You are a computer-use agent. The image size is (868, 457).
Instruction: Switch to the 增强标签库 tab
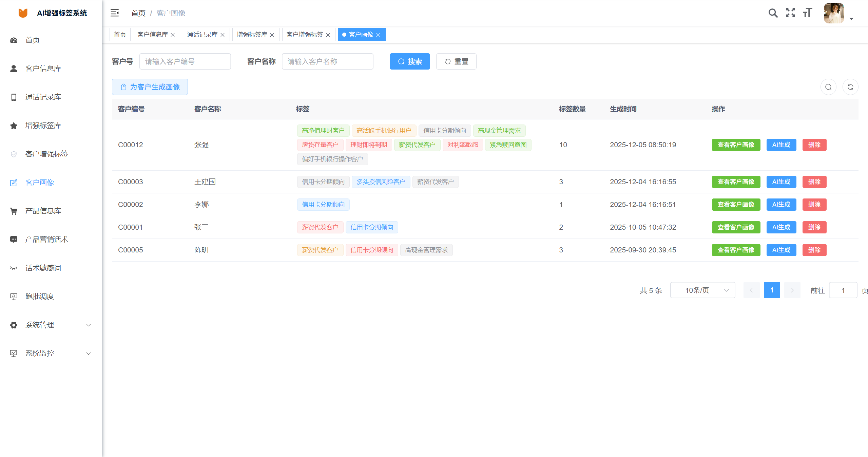pyautogui.click(x=252, y=35)
